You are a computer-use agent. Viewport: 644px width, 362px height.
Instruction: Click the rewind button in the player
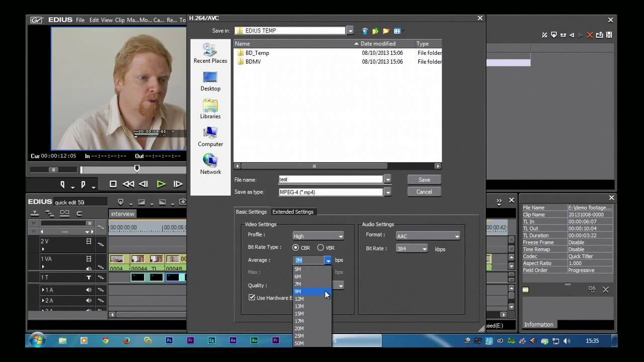coord(128,185)
